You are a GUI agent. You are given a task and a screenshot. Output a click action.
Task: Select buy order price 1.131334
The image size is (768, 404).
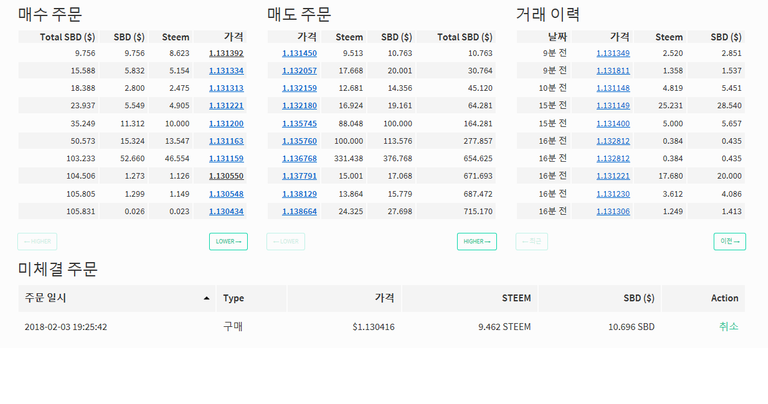pyautogui.click(x=225, y=70)
